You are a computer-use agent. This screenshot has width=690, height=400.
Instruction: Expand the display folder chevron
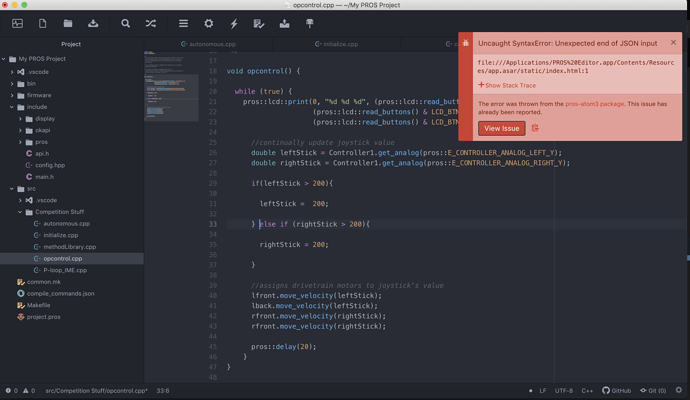[20, 119]
